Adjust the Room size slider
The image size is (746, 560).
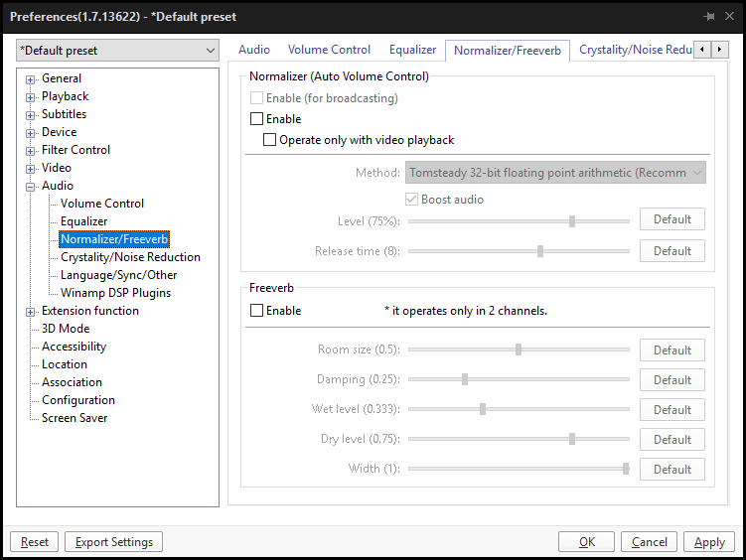point(519,350)
